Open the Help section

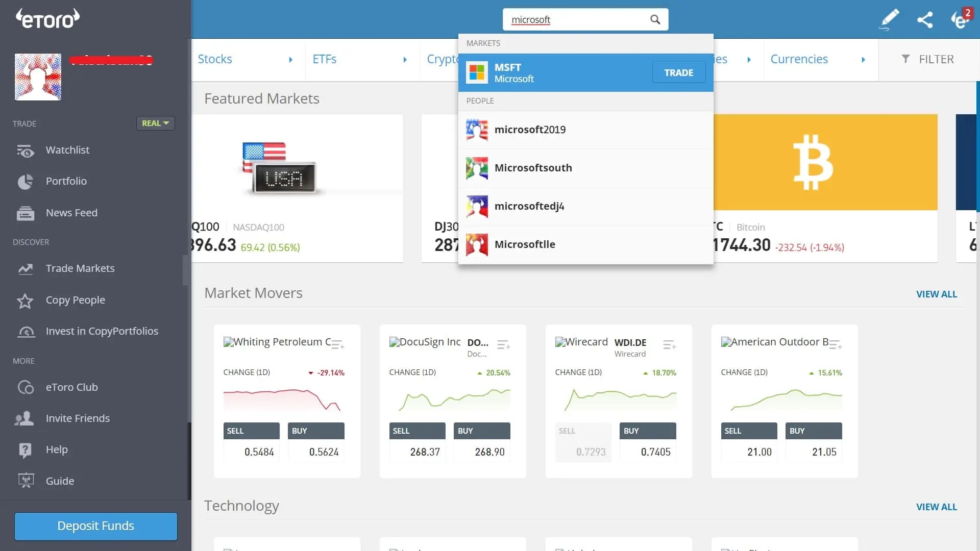(x=56, y=449)
